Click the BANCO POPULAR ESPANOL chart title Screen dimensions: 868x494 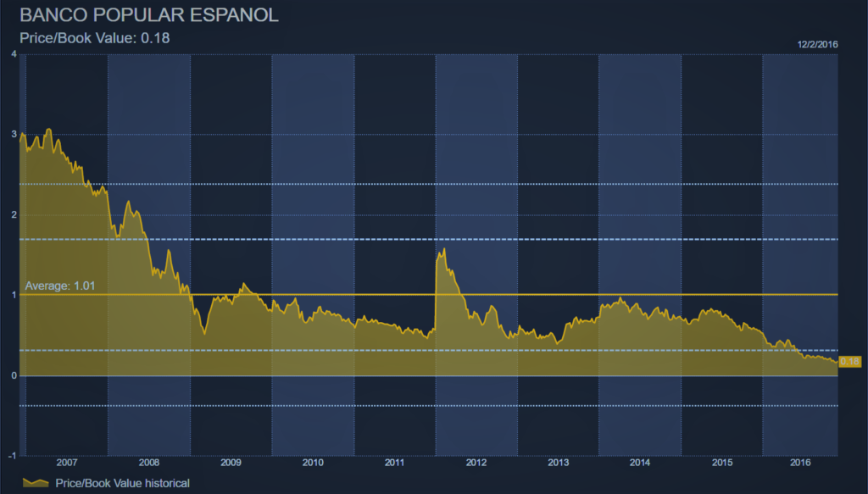click(x=149, y=15)
